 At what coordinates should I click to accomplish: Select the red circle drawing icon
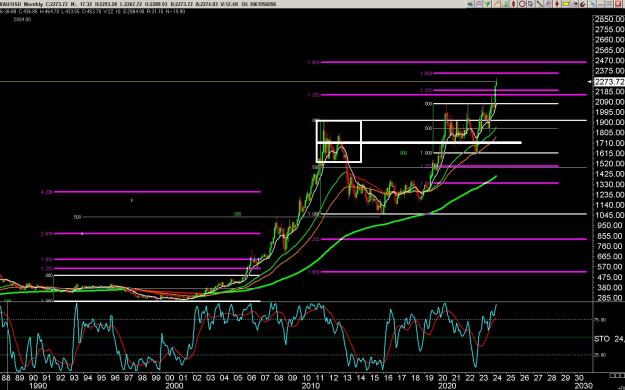522,4
